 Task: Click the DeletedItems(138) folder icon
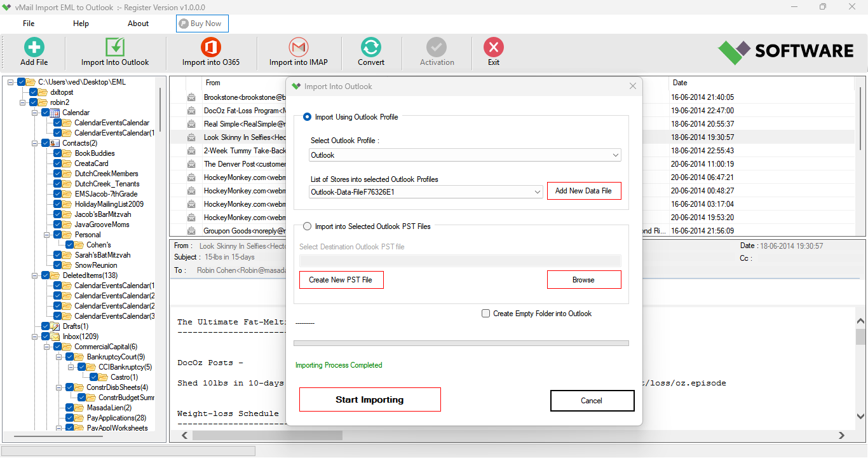pos(55,275)
